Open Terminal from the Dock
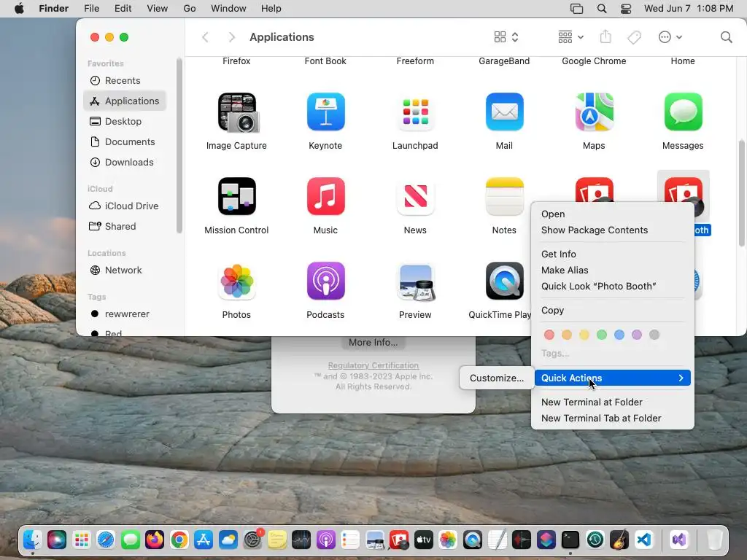This screenshot has height=560, width=747. [x=570, y=540]
